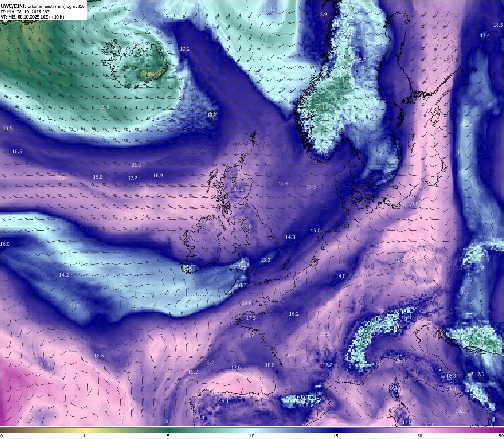This screenshot has width=504, height=439.
Task: Click the 2.3 value over Iceland
Action: coord(151,74)
